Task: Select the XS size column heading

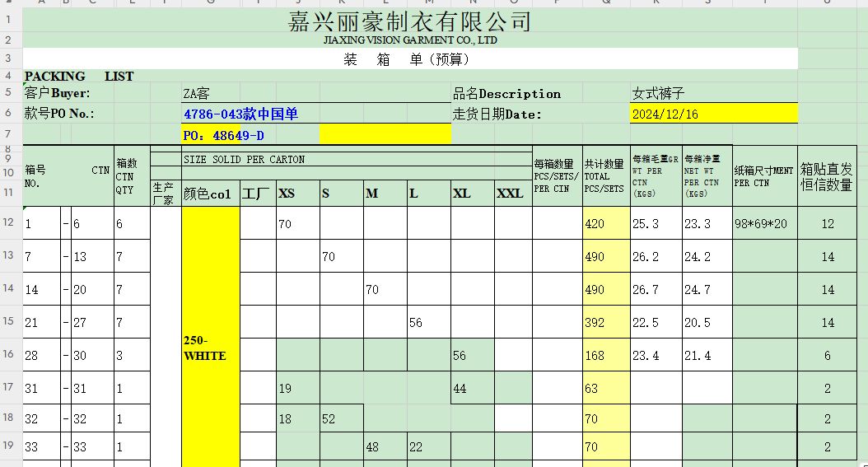Action: click(x=297, y=194)
